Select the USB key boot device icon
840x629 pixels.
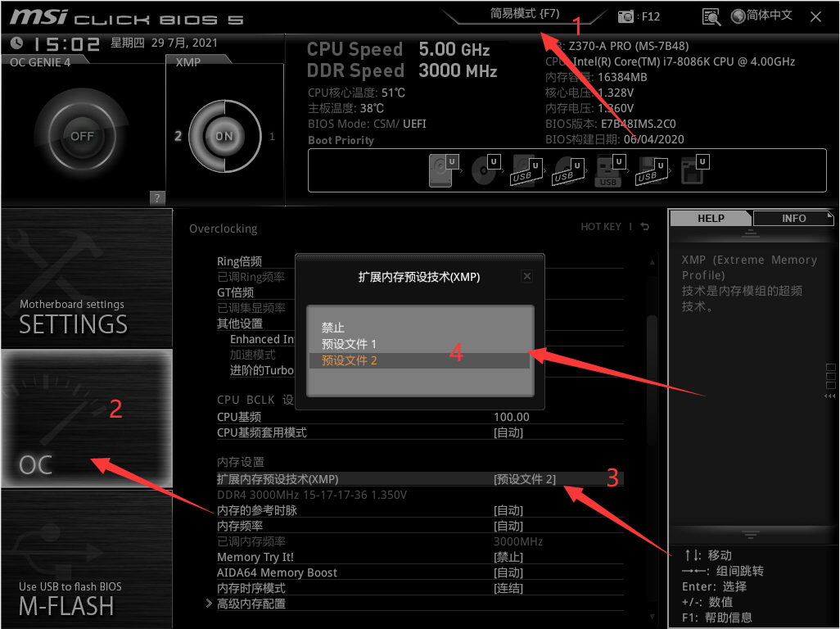pyautogui.click(x=610, y=170)
